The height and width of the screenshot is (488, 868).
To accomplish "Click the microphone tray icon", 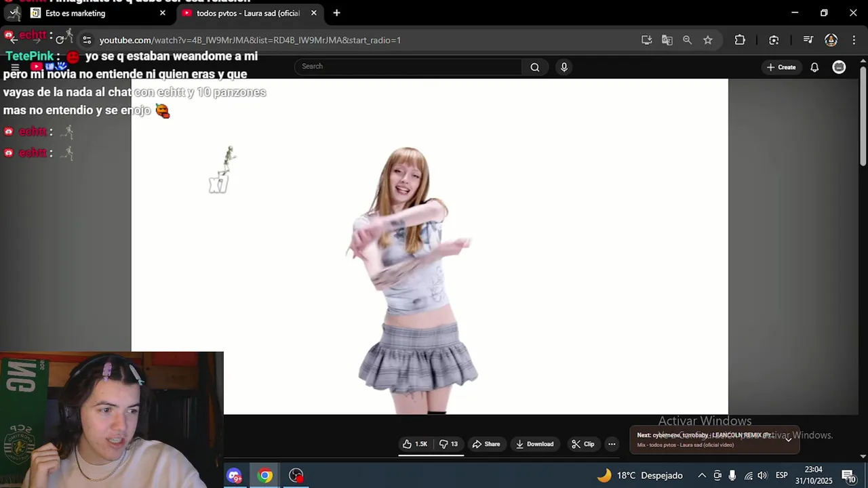I will pyautogui.click(x=732, y=476).
